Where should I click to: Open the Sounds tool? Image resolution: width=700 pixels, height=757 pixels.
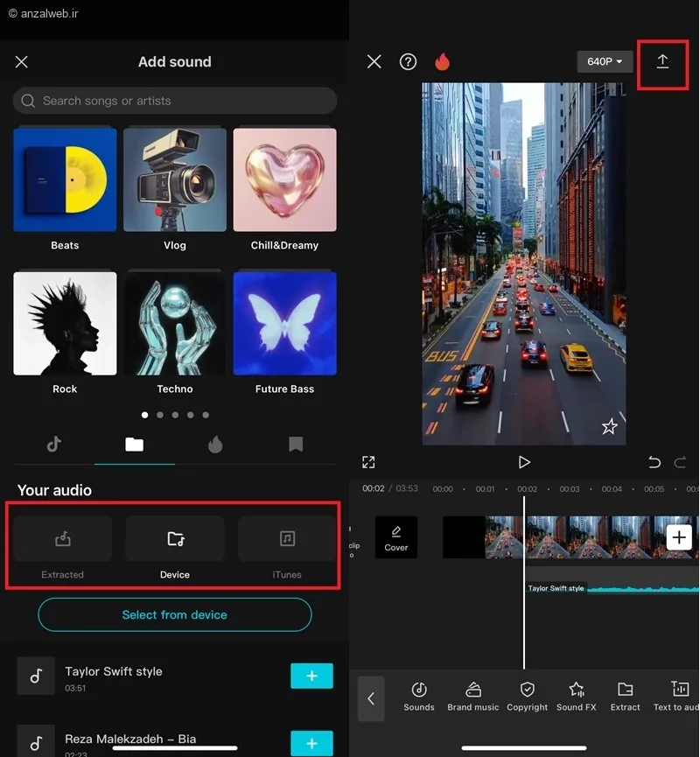[418, 697]
